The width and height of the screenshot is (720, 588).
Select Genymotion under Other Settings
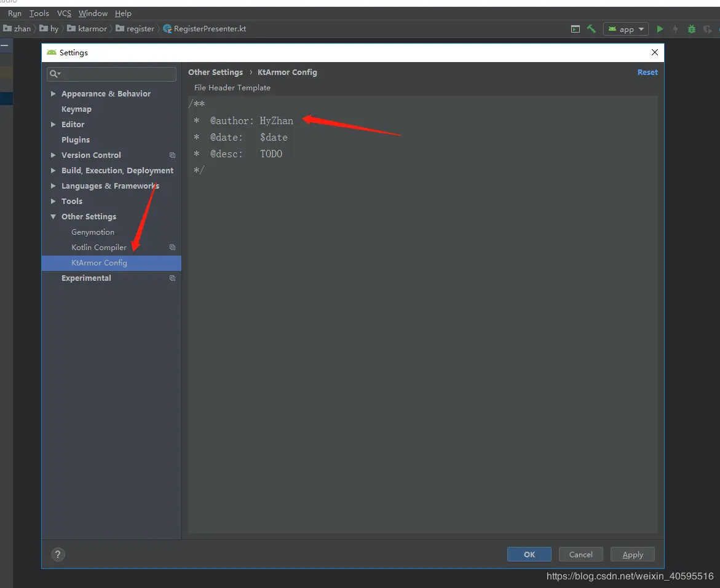[93, 232]
